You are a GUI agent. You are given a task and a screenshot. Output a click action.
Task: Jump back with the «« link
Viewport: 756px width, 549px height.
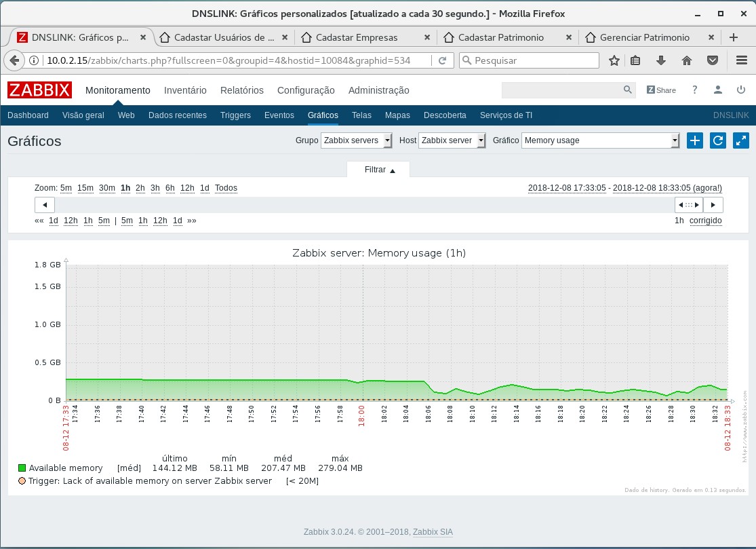39,221
